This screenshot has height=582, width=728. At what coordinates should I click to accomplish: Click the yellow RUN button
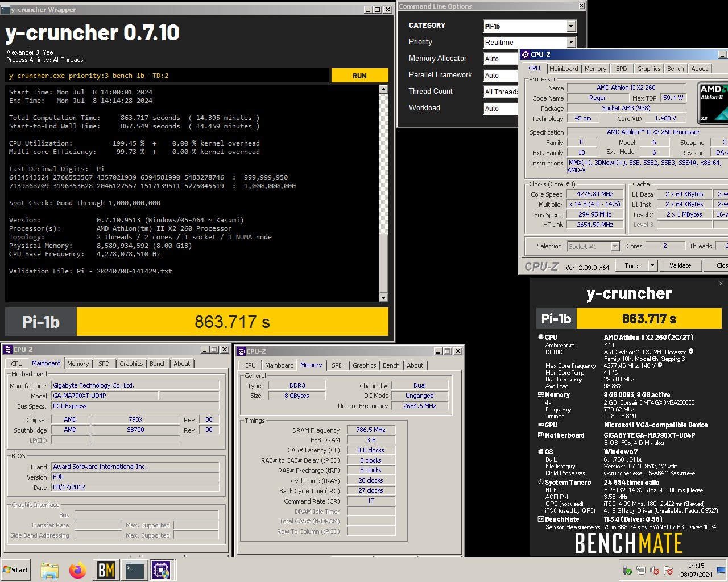point(359,76)
